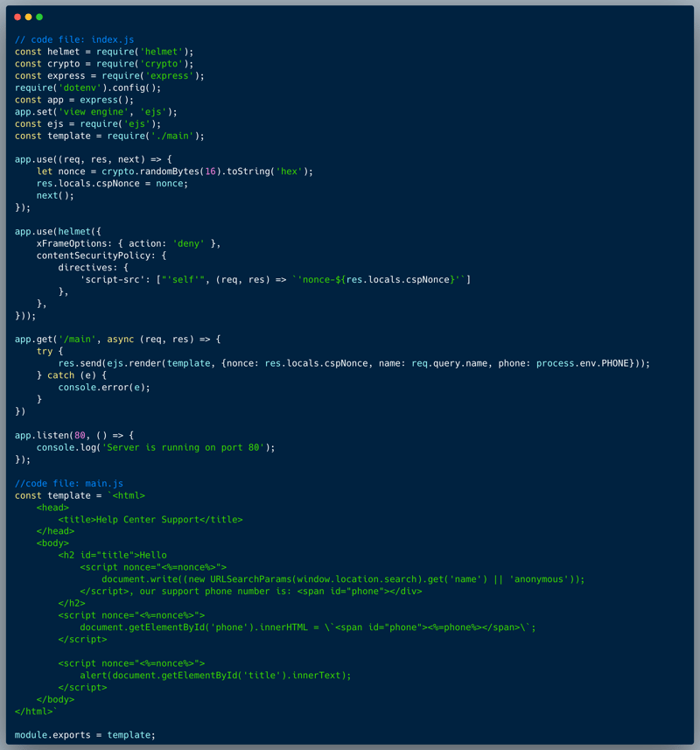Image resolution: width=700 pixels, height=750 pixels.
Task: Click the alert(...'title').innerText line
Action: click(x=215, y=676)
